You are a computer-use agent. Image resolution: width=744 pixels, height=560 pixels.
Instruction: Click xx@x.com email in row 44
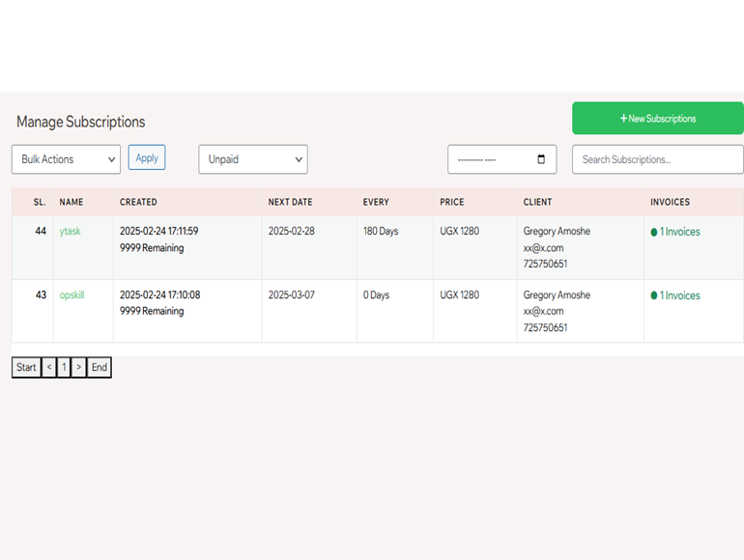pos(543,248)
